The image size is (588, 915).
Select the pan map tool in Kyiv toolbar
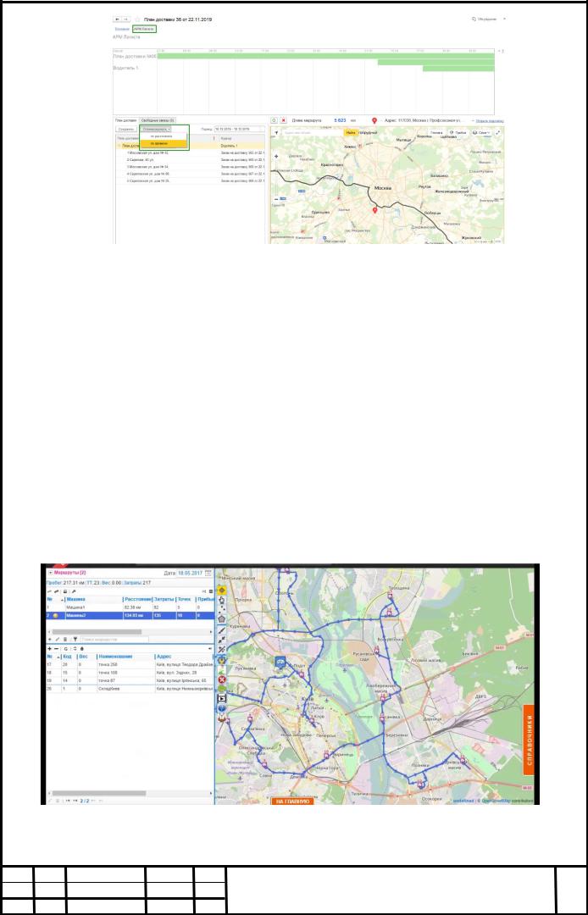(222, 590)
